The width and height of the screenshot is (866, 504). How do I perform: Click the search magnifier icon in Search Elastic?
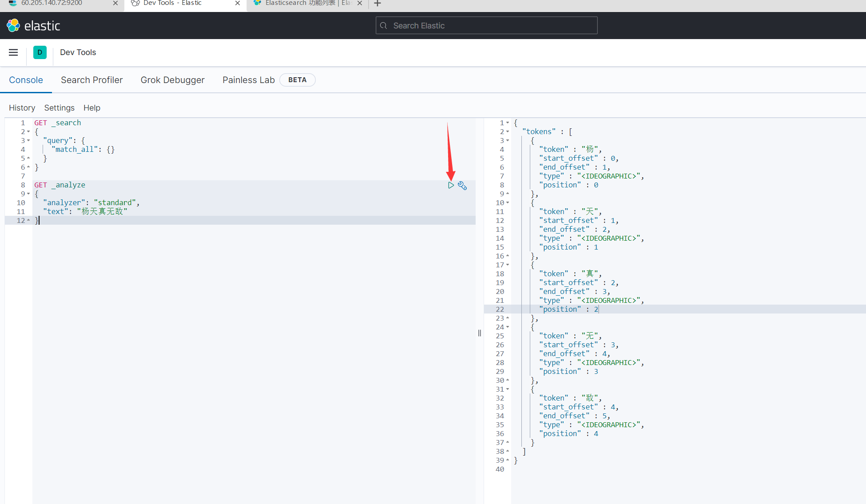384,26
